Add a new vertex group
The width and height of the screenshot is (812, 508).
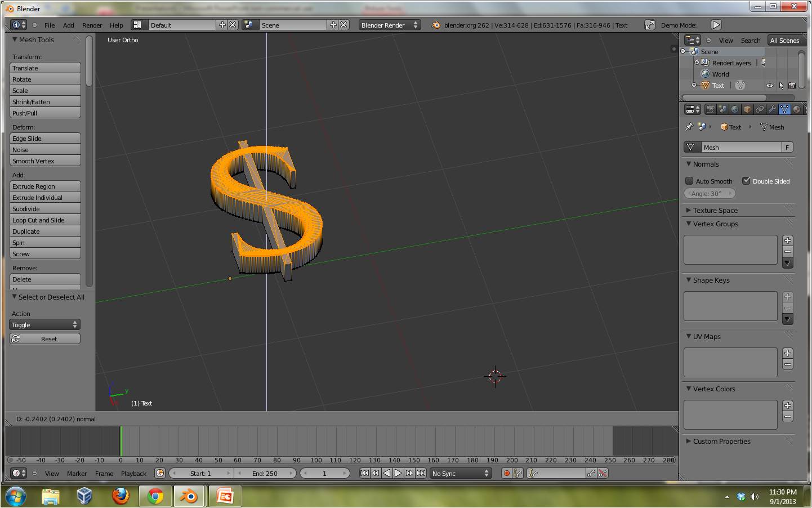[x=788, y=240]
